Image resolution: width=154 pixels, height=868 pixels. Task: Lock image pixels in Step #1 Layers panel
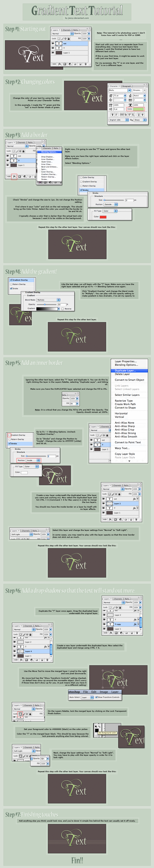click(x=62, y=39)
